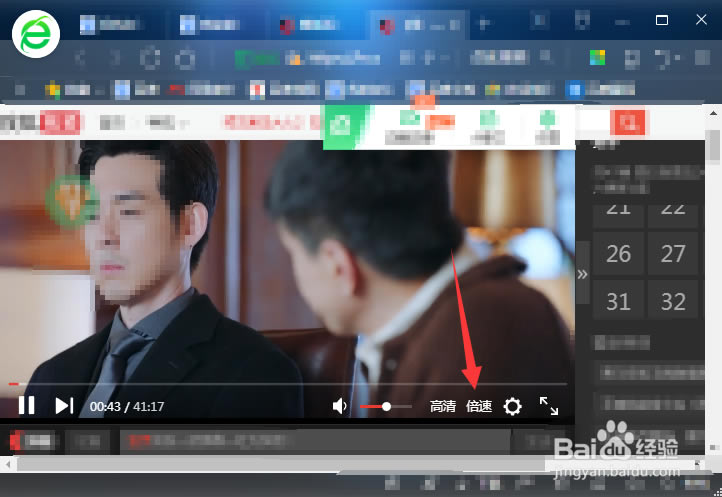Open the 倍速 playback speed menu
The height and width of the screenshot is (497, 722).
point(479,406)
